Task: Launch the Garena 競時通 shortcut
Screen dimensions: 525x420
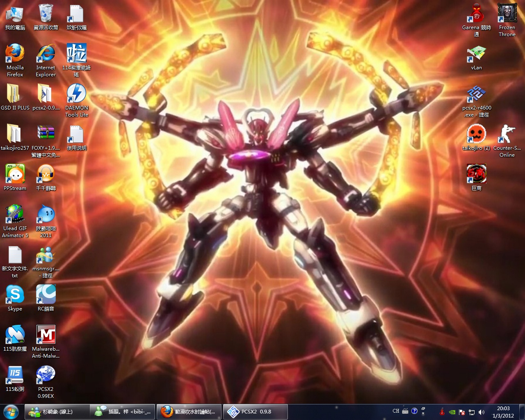Action: pyautogui.click(x=477, y=20)
